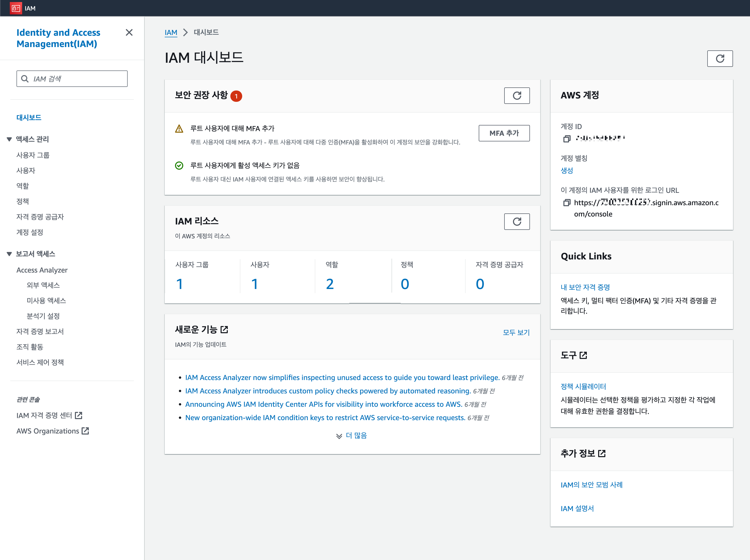The width and height of the screenshot is (750, 560).
Task: Close the IAM navigation side panel
Action: [129, 32]
